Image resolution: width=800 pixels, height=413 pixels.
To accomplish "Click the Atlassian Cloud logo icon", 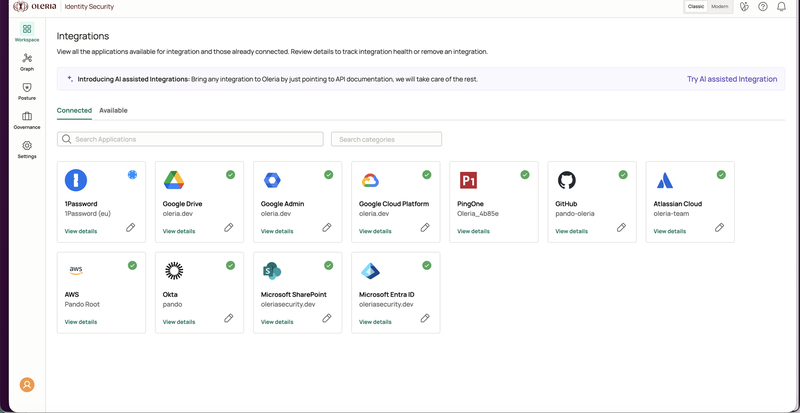I will [665, 180].
